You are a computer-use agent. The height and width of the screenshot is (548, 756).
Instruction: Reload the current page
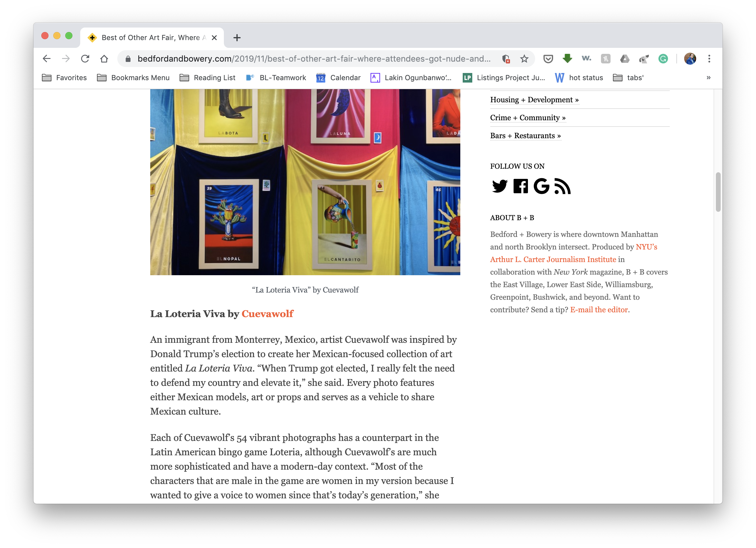pyautogui.click(x=85, y=59)
